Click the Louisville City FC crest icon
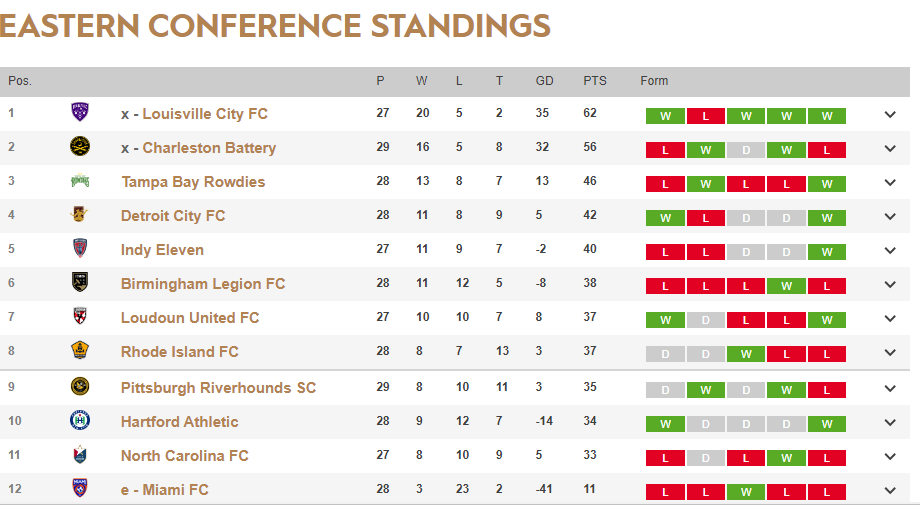The height and width of the screenshot is (505, 920). pos(80,113)
